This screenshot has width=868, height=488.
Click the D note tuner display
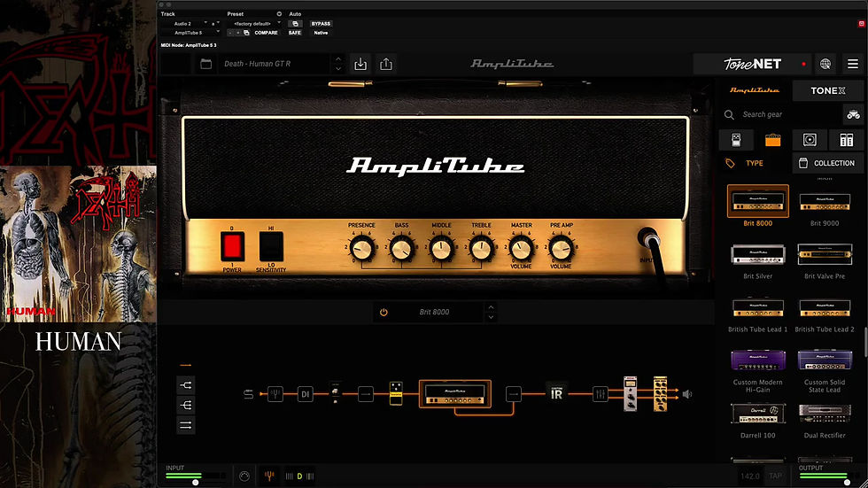coord(299,476)
